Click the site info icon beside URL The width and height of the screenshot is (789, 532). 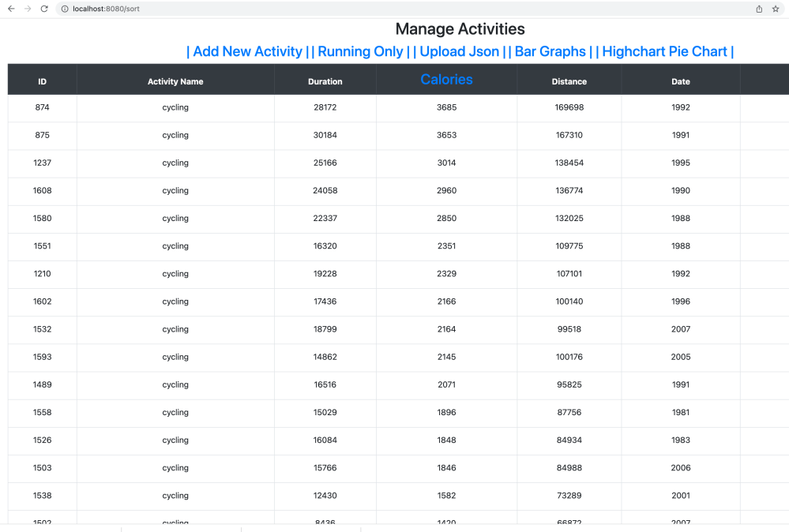tap(65, 9)
